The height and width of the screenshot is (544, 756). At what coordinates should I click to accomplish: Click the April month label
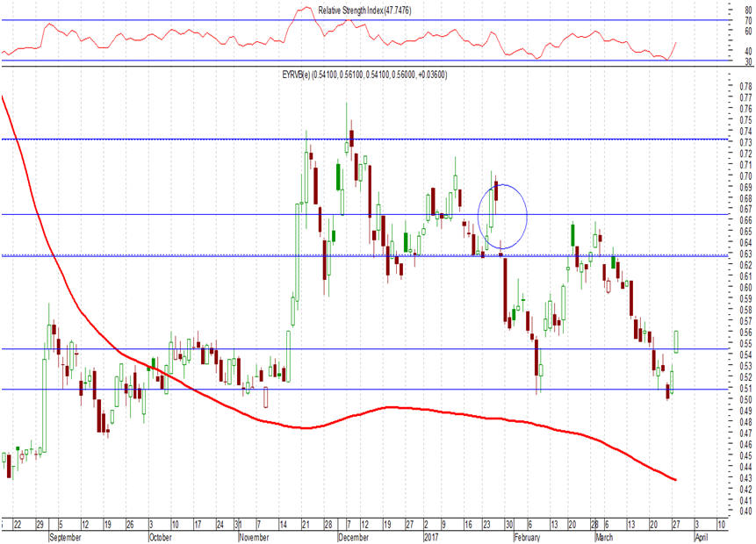pyautogui.click(x=702, y=537)
